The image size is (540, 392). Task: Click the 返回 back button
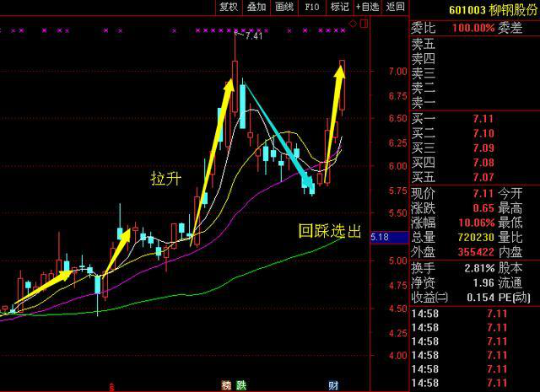[x=395, y=8]
